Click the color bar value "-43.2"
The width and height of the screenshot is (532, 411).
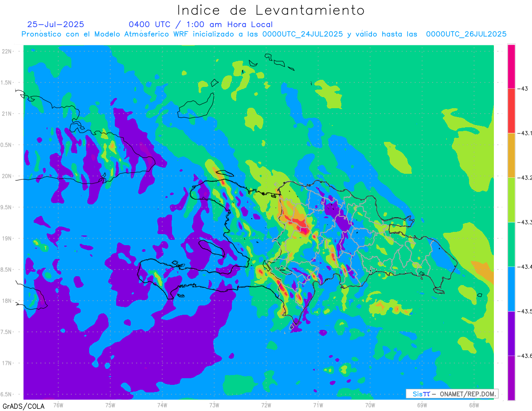point(525,178)
